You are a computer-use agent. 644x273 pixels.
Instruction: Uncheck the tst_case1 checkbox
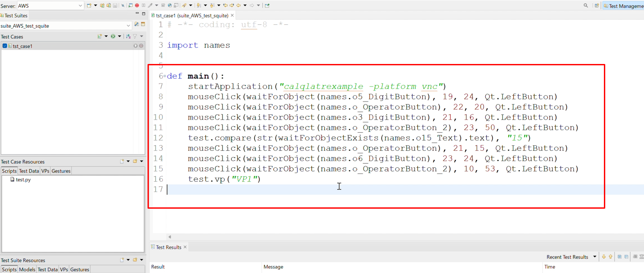click(5, 46)
